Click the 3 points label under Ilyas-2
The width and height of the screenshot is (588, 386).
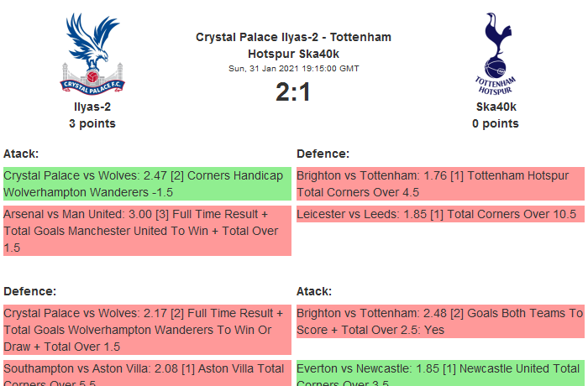[x=92, y=123]
